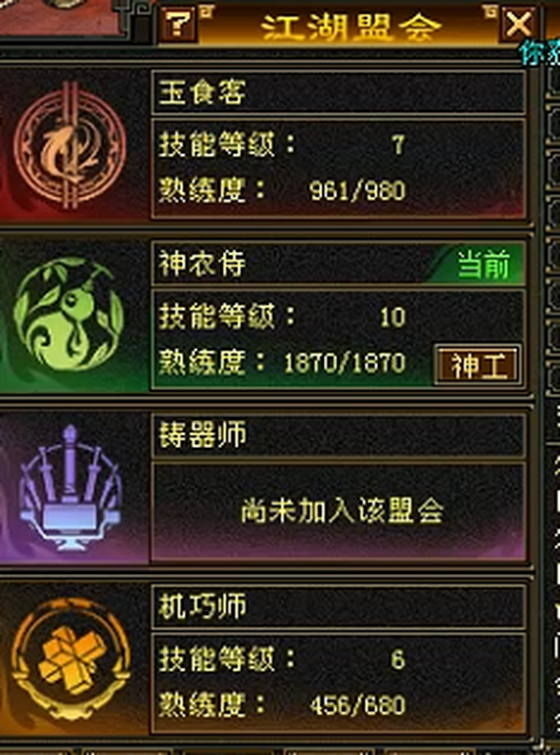The image size is (560, 755).
Task: Select the 机巧师 orange puzzle emblem
Action: pos(70,659)
